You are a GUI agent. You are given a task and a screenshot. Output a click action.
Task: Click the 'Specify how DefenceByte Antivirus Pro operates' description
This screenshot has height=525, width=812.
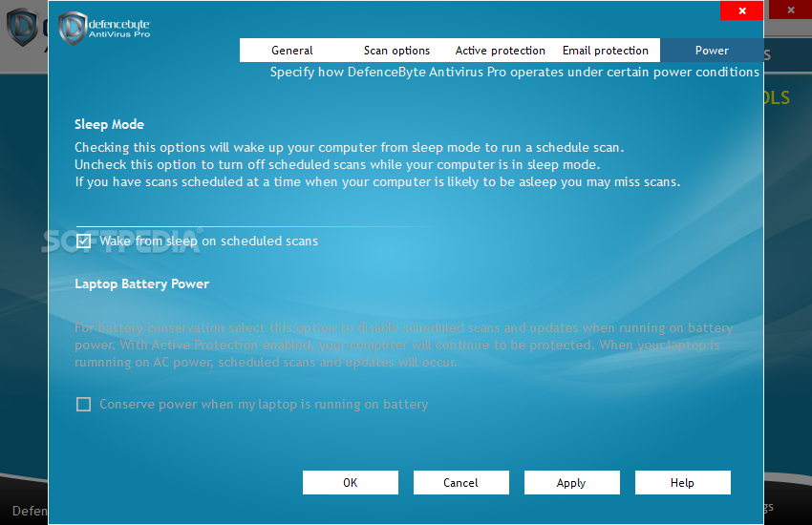coord(514,72)
